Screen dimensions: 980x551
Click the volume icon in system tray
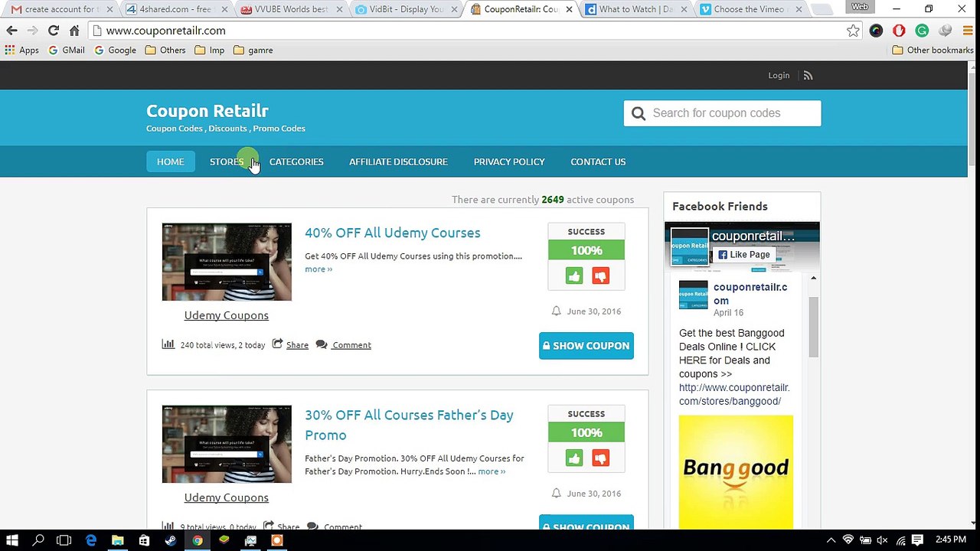tap(882, 540)
